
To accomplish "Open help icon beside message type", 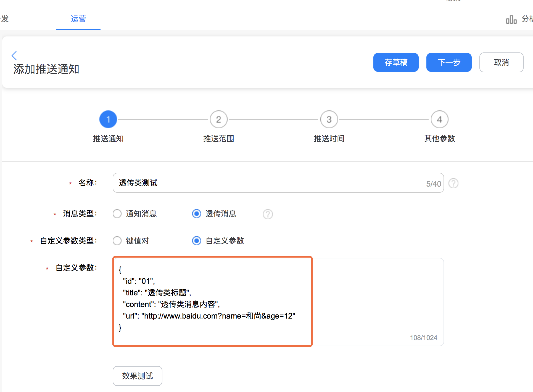I will point(268,214).
